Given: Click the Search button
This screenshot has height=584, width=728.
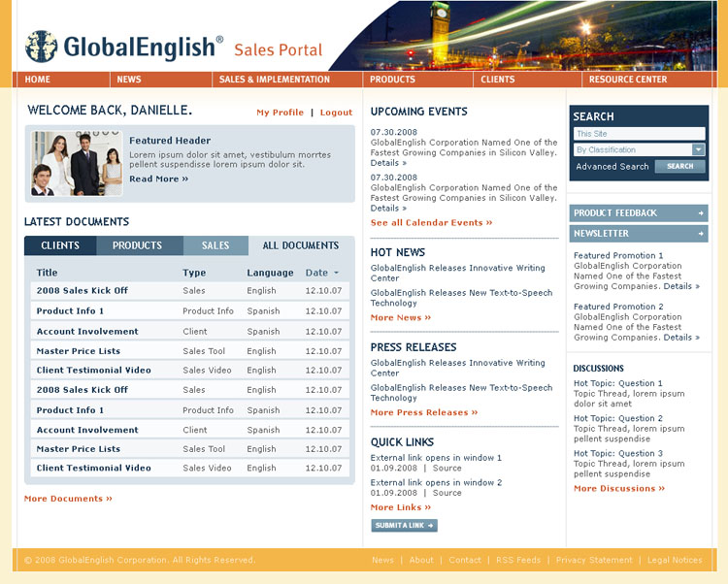Looking at the screenshot, I should tap(679, 166).
